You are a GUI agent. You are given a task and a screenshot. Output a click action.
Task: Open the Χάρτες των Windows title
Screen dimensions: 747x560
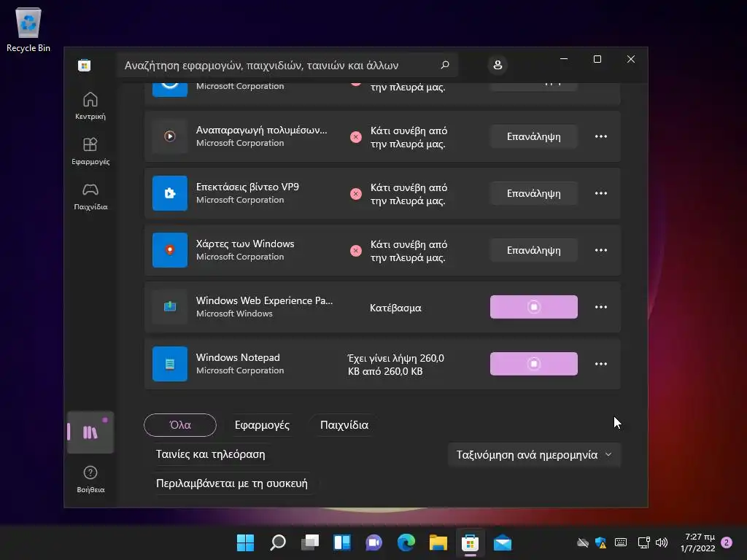245,244
